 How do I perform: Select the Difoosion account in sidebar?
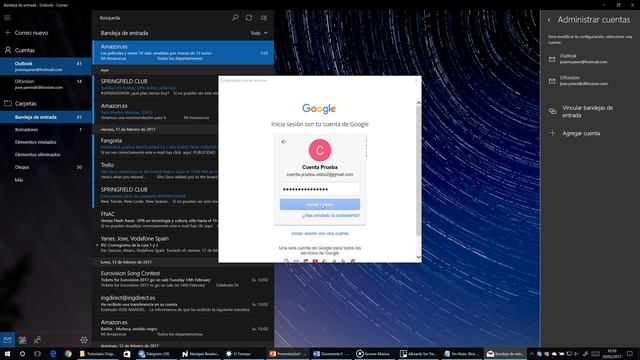[46, 84]
